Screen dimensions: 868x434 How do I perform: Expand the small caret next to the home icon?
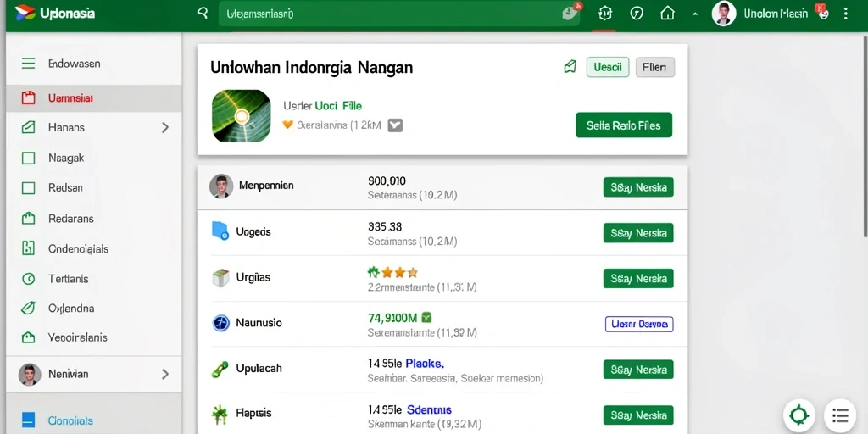pyautogui.click(x=695, y=14)
